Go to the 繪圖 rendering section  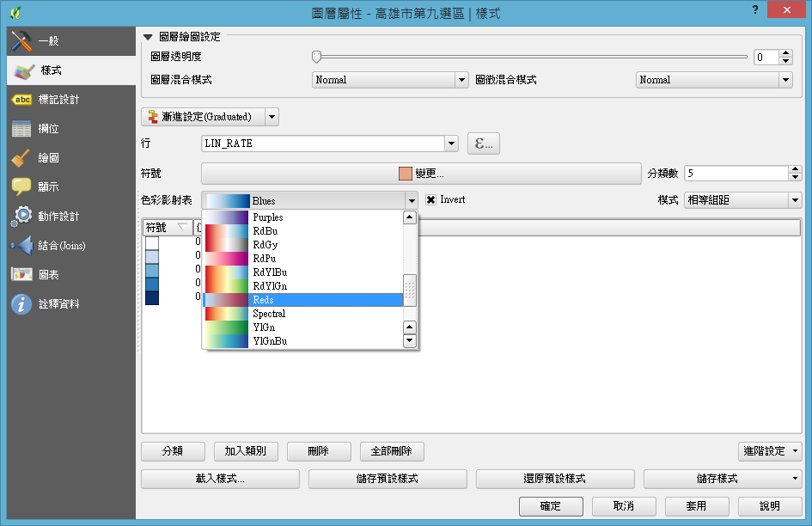pyautogui.click(x=48, y=158)
